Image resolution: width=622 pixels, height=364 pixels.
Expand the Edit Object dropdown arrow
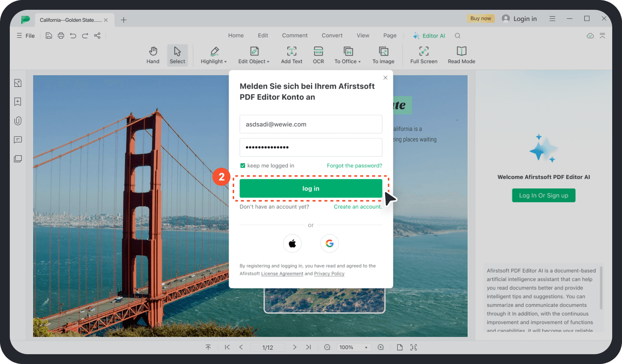268,62
